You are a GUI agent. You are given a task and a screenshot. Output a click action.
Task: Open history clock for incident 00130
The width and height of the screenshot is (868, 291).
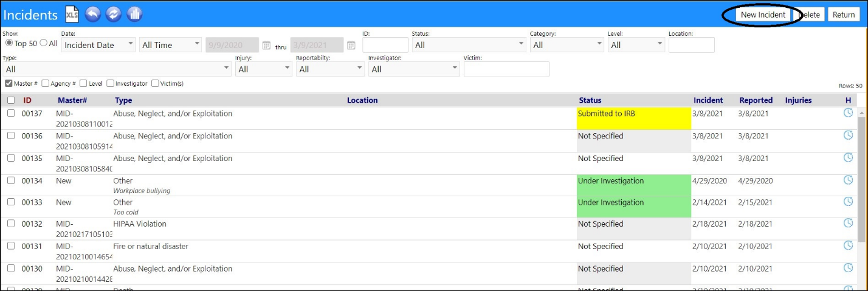[x=849, y=269]
